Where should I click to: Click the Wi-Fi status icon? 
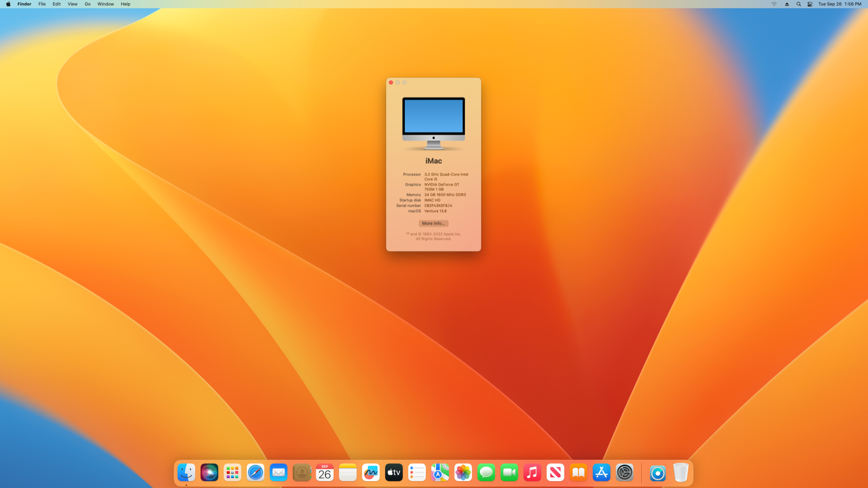click(x=774, y=4)
